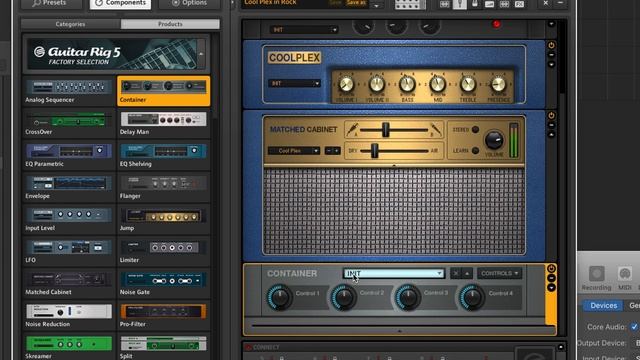This screenshot has height=360, width=640.
Task: Click the Container up-arrow button
Action: [x=467, y=273]
